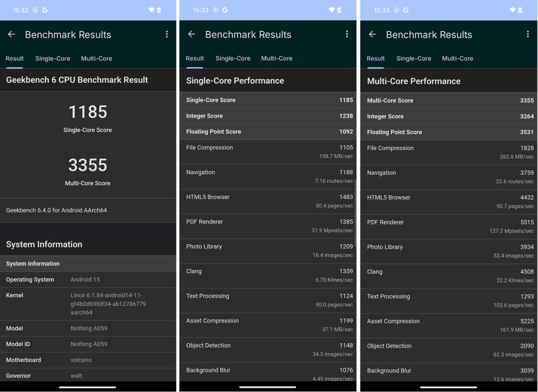This screenshot has height=392, width=538.
Task: Tap single-core Photo Library 1209 row
Action: point(267,250)
